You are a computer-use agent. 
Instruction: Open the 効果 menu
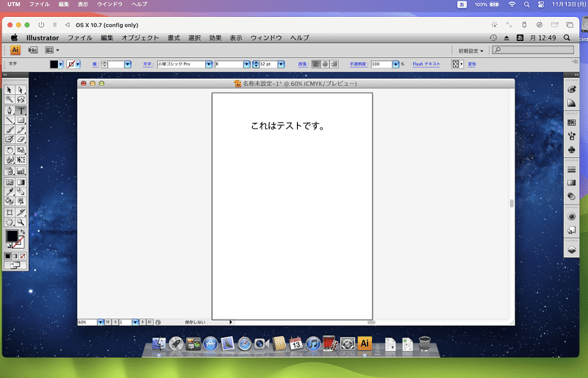(x=215, y=38)
